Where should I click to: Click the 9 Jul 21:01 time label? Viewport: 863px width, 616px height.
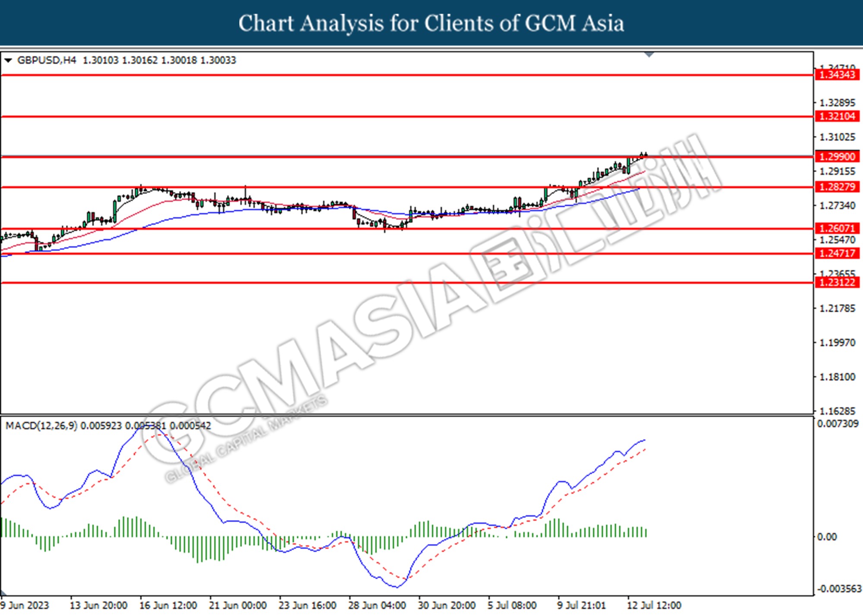coord(582,606)
